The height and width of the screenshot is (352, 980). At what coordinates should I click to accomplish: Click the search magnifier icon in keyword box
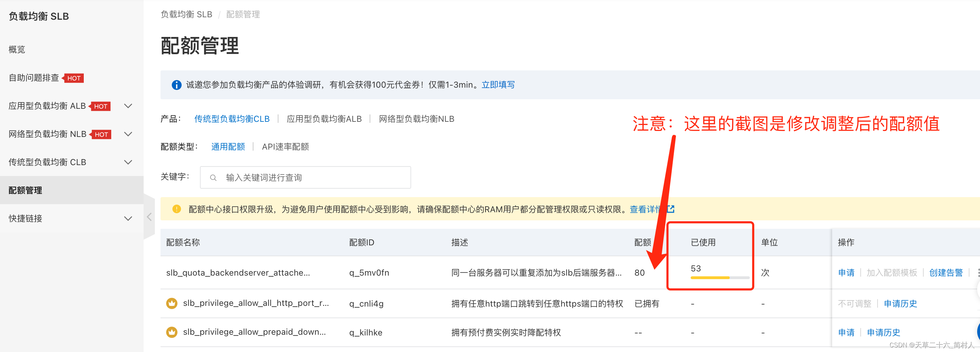[213, 178]
